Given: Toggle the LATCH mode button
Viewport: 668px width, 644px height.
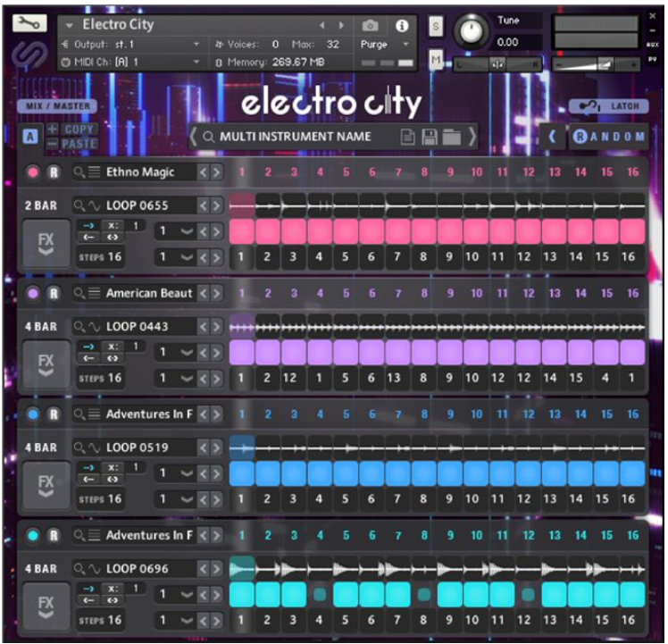Looking at the screenshot, I should [609, 106].
